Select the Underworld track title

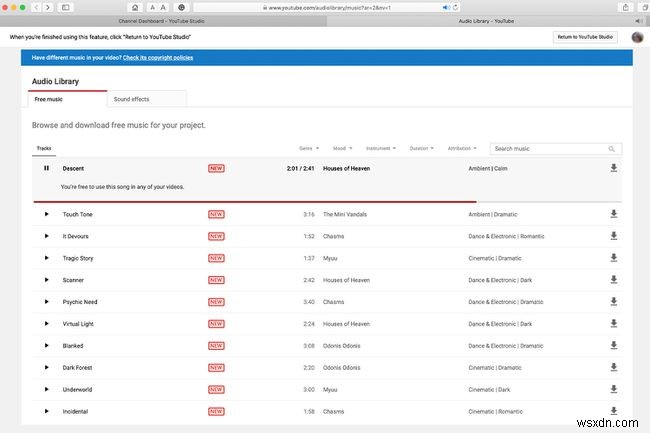tap(78, 389)
